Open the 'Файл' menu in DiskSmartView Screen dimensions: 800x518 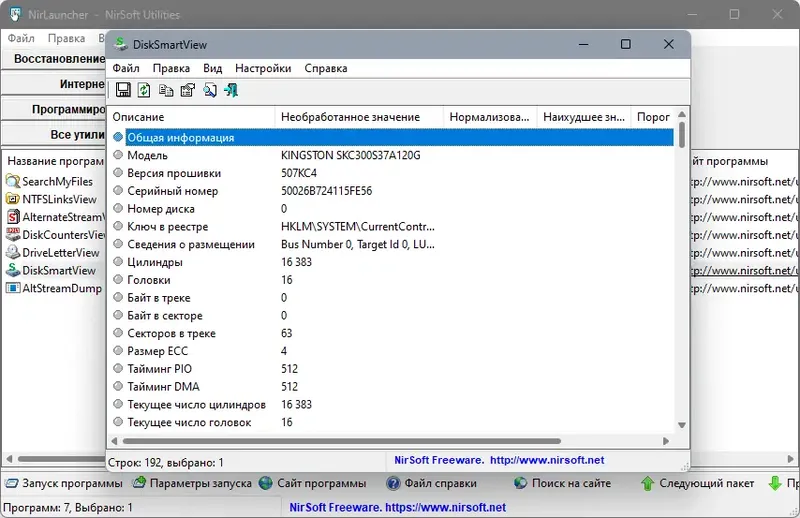(x=126, y=68)
